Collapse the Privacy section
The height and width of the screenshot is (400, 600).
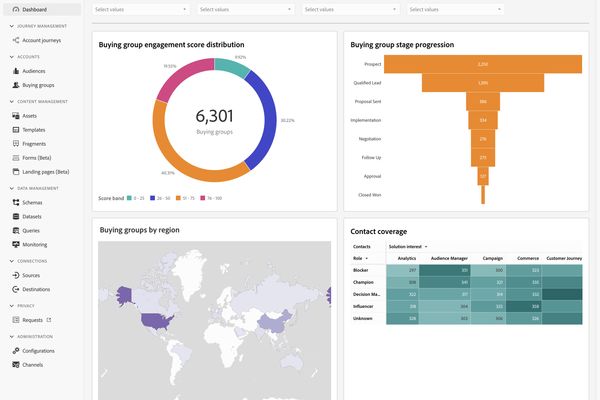tap(11, 306)
